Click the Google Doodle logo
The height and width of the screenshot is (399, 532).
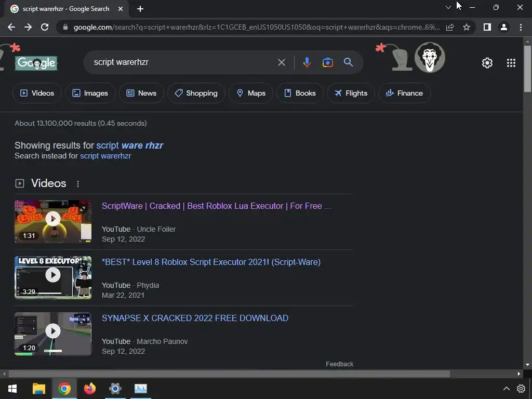(x=36, y=63)
